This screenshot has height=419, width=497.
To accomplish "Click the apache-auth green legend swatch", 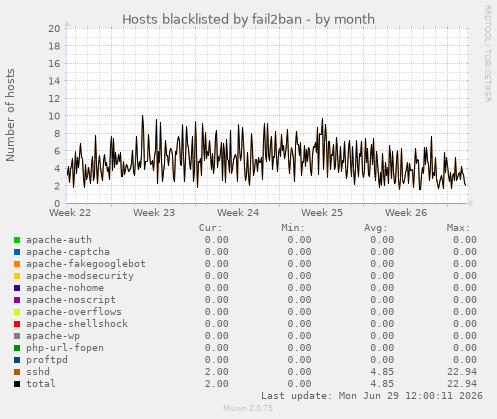I will pyautogui.click(x=17, y=240).
